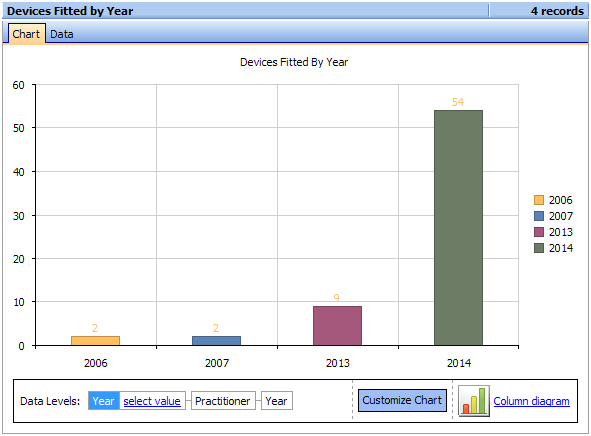This screenshot has width=591, height=436.
Task: Click the 2006 orange bar
Action: tap(95, 341)
